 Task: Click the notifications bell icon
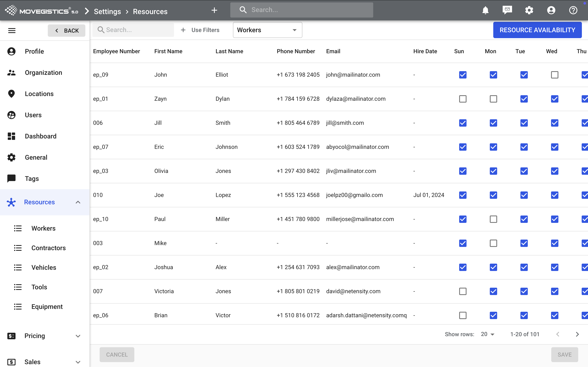[485, 10]
